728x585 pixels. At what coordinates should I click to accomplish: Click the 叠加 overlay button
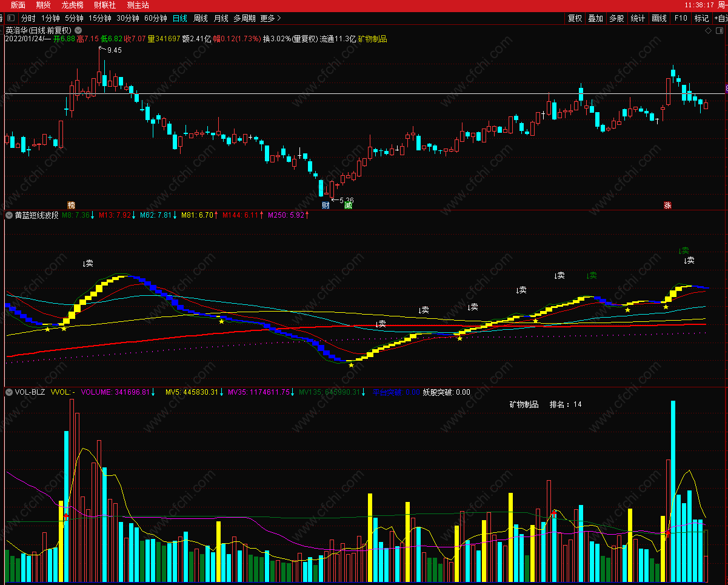pos(596,18)
